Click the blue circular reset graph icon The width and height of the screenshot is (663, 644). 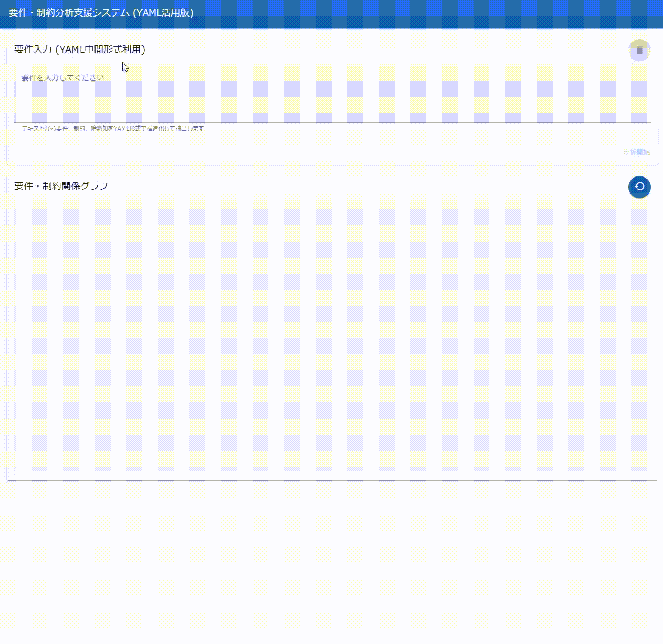point(639,187)
